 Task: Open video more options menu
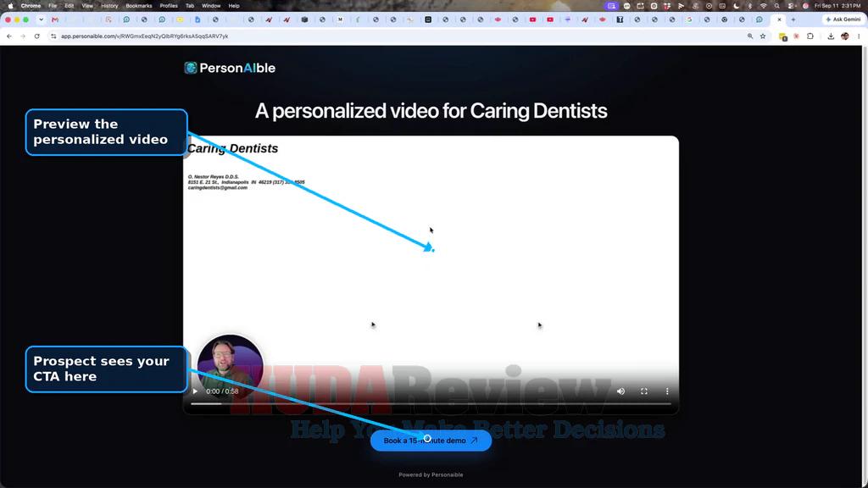[x=667, y=391]
